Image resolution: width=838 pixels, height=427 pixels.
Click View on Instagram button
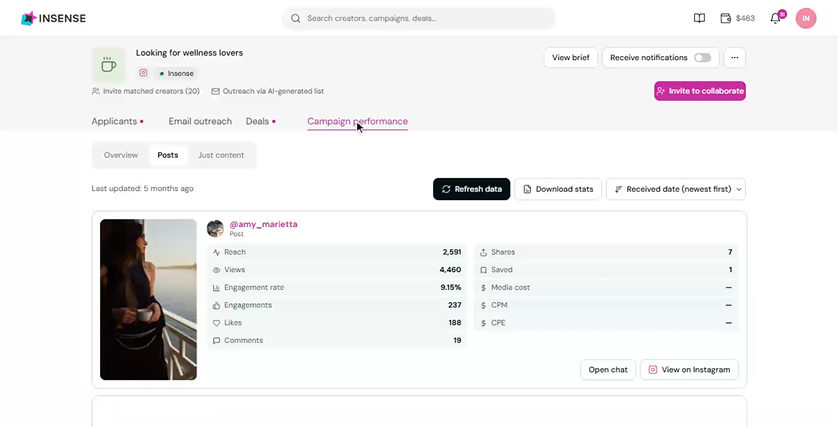pyautogui.click(x=689, y=369)
